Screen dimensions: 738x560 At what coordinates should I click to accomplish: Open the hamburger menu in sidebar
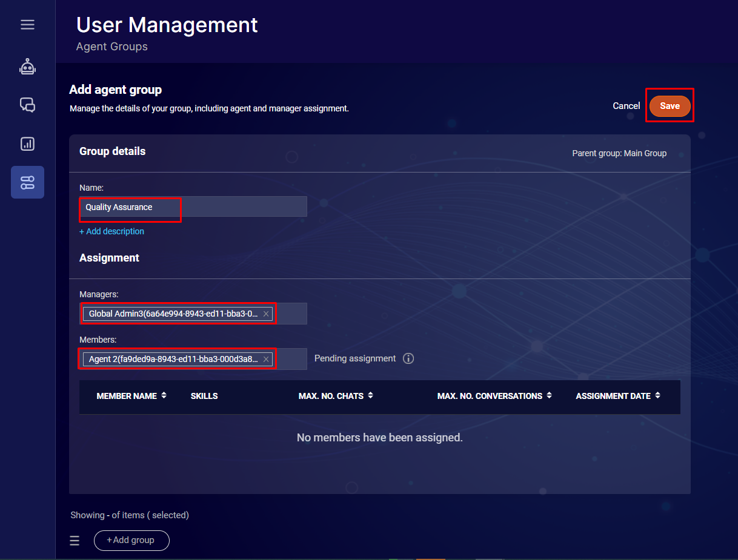(x=27, y=25)
